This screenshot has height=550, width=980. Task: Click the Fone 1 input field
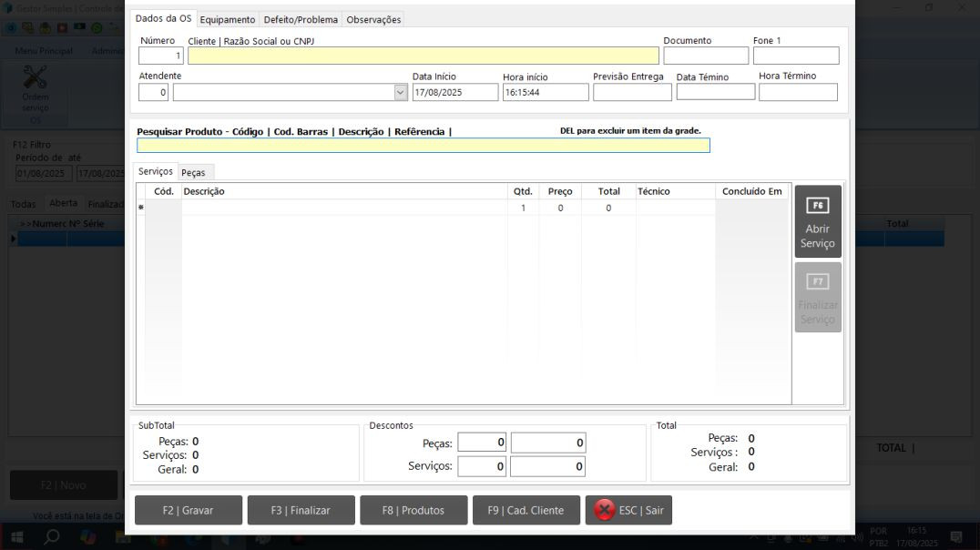pyautogui.click(x=795, y=56)
